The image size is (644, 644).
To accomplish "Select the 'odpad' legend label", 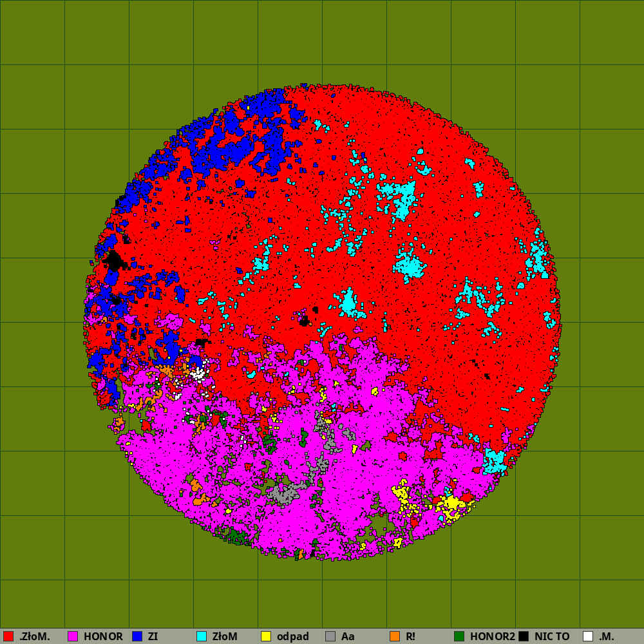I will click(x=293, y=637).
